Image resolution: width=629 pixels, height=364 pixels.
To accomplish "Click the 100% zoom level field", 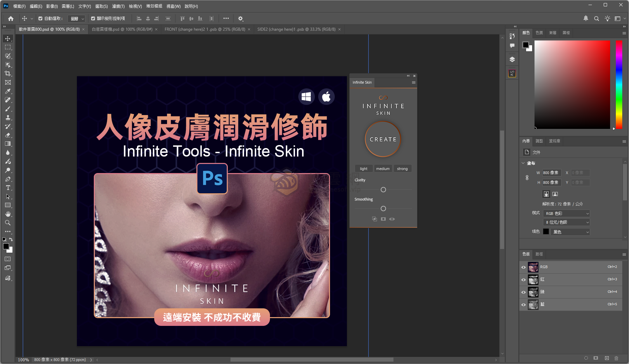I will click(23, 360).
